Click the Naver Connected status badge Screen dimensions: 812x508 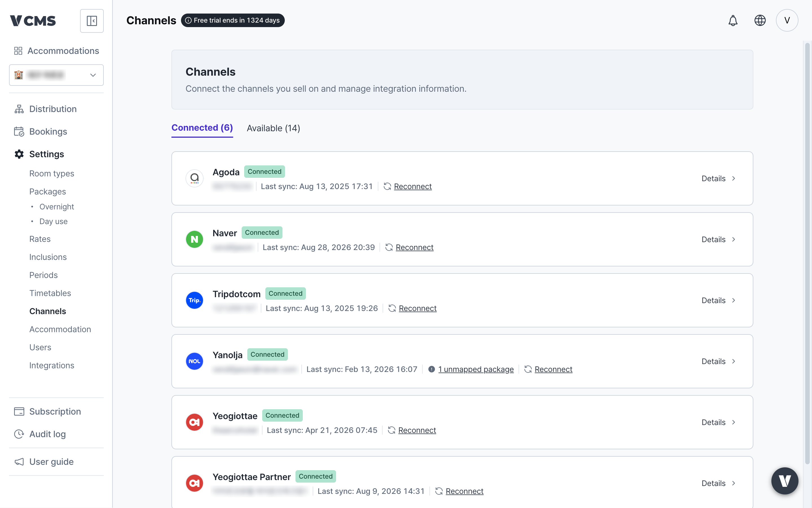click(262, 233)
